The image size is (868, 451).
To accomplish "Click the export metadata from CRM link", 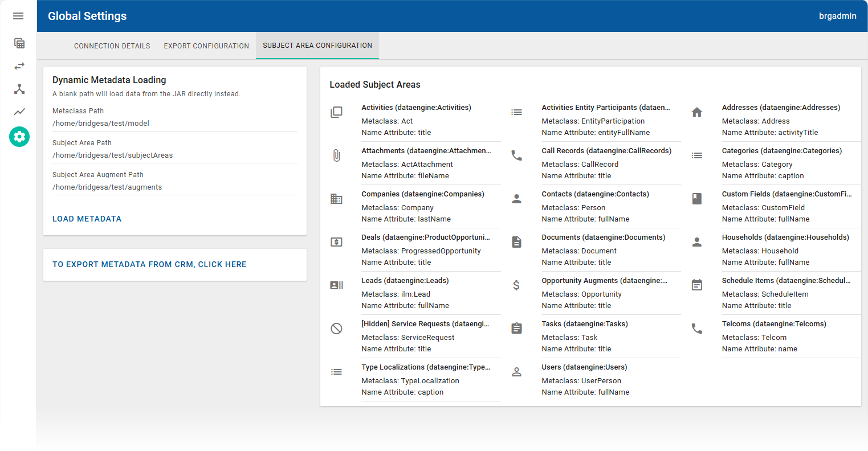I will (149, 264).
